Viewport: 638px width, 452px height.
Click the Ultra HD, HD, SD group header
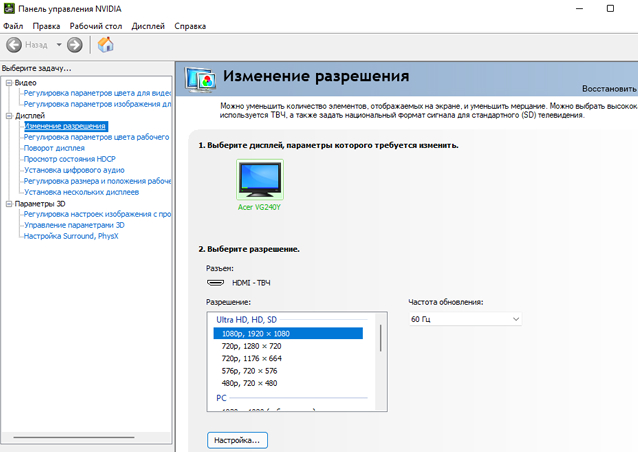(247, 320)
